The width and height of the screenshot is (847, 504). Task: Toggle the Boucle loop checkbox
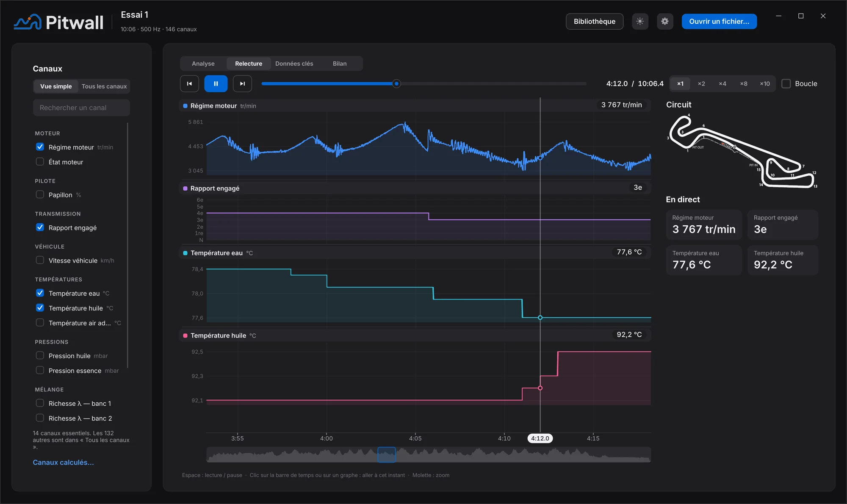tap(786, 83)
